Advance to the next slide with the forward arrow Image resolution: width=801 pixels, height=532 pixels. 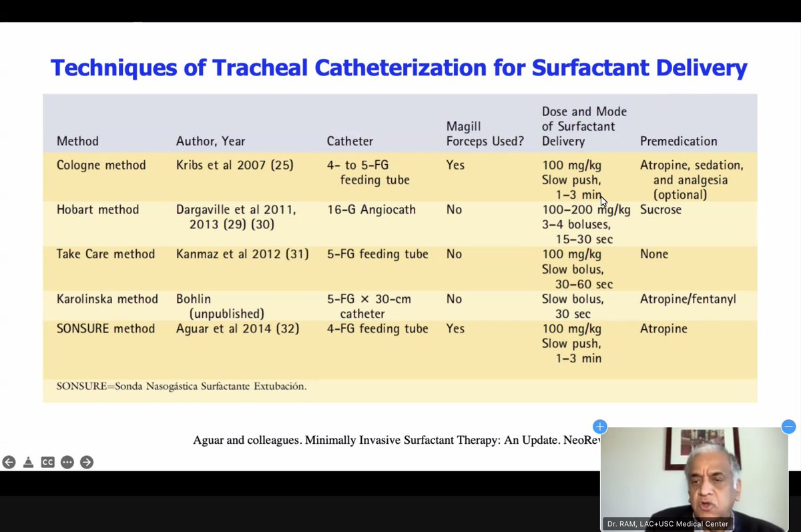[87, 462]
